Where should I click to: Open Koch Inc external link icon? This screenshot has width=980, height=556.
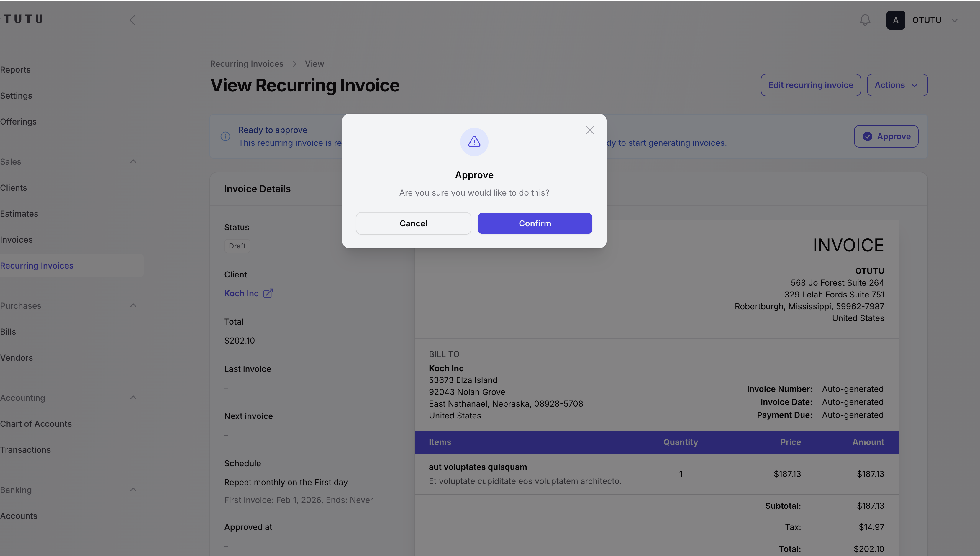pos(268,293)
